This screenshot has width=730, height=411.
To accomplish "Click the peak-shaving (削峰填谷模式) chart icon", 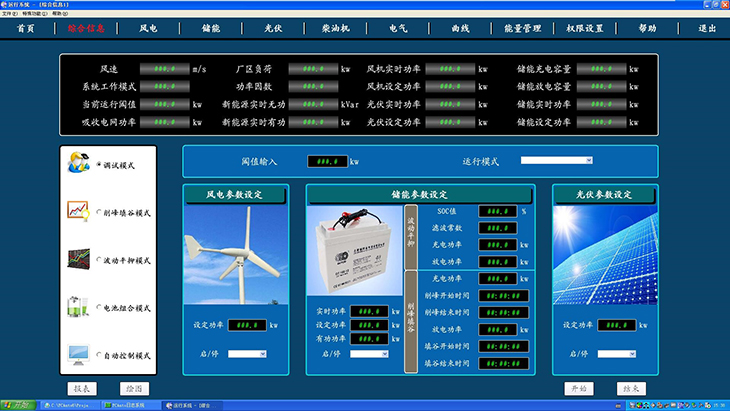I will pyautogui.click(x=78, y=211).
